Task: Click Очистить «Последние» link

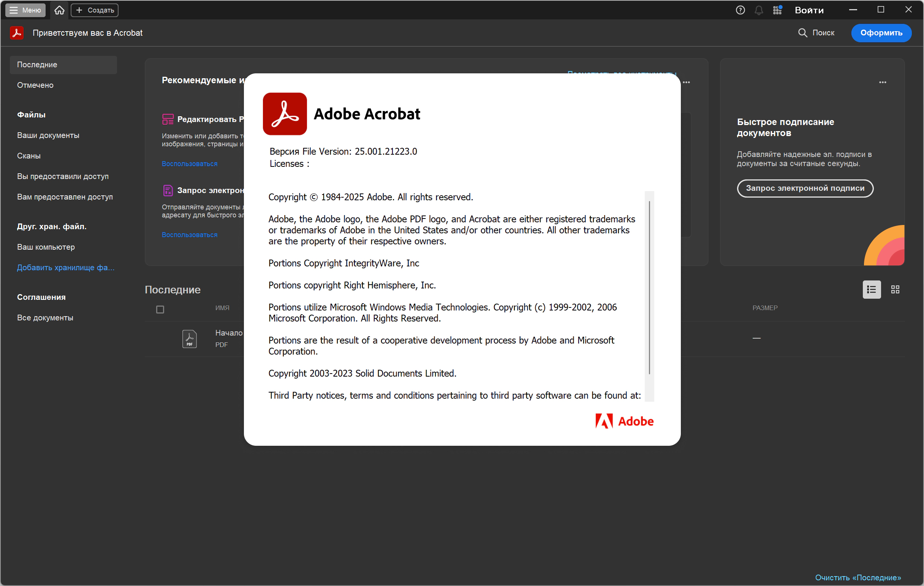Action: pyautogui.click(x=858, y=577)
